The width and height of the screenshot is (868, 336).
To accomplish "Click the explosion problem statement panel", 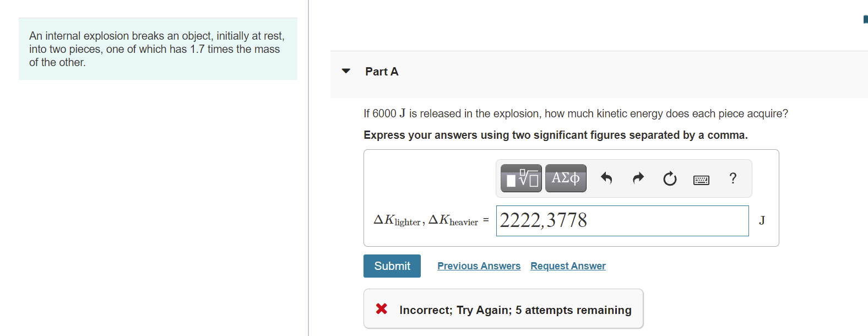I will (x=157, y=48).
